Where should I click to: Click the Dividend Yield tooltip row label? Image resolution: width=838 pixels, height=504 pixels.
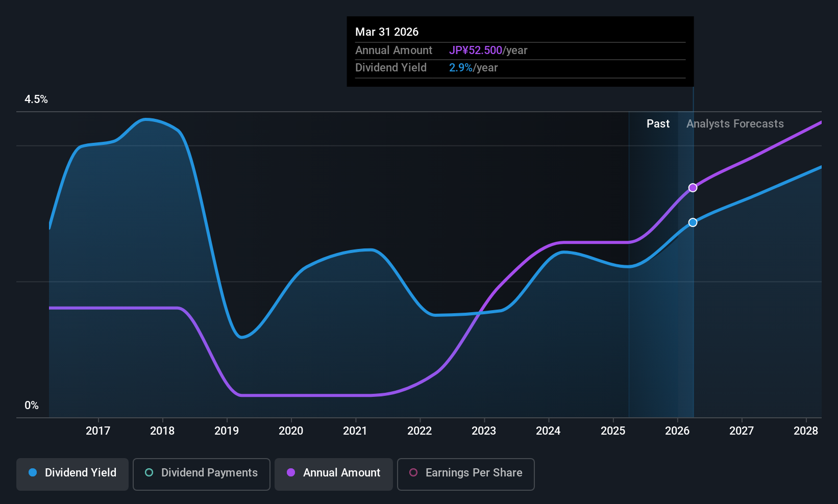pyautogui.click(x=391, y=68)
